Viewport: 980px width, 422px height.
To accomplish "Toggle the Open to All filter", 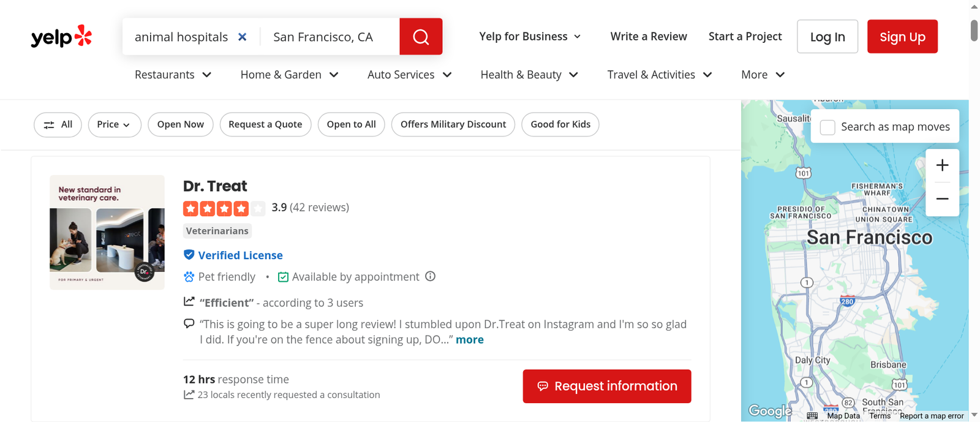I will click(x=352, y=124).
